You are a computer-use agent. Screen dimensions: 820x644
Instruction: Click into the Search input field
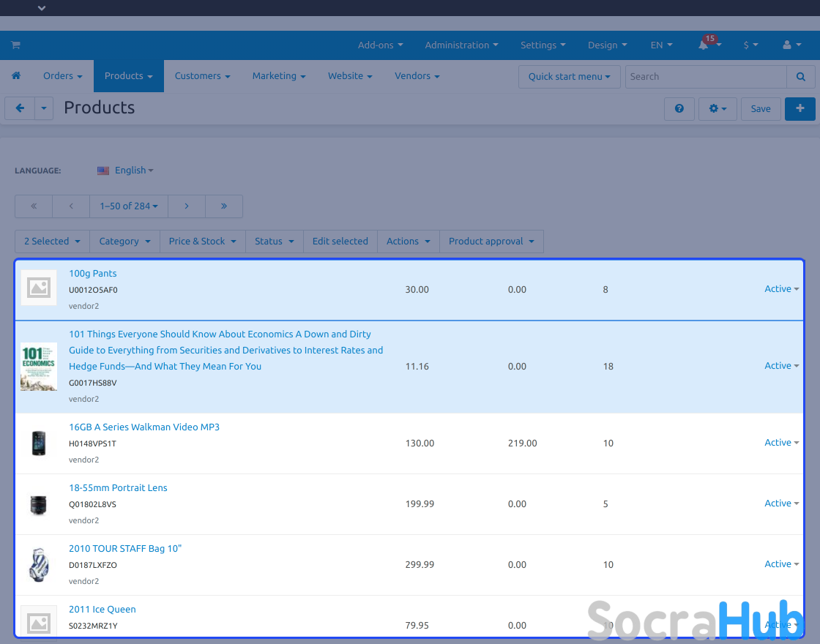(705, 77)
